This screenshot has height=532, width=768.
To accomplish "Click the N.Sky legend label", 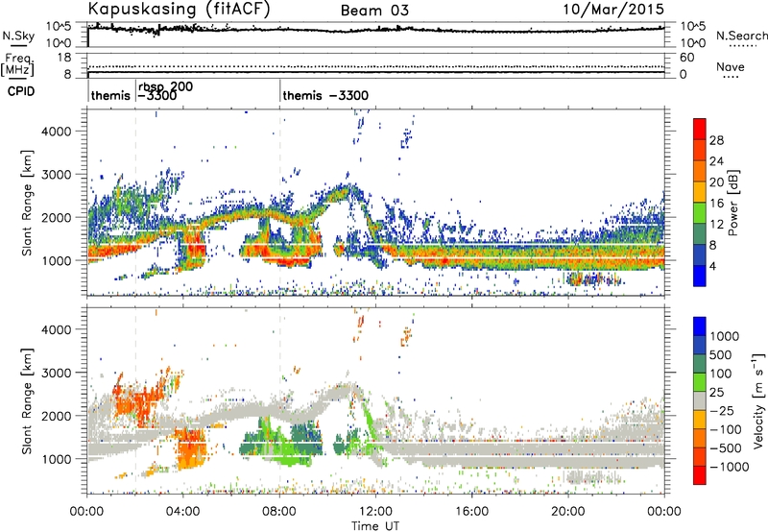I will pyautogui.click(x=18, y=36).
